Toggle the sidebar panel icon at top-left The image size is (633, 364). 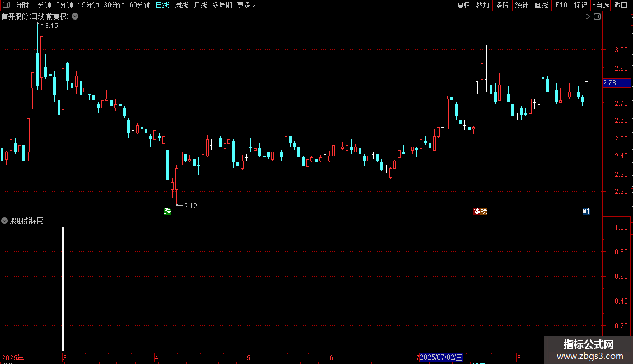click(x=6, y=5)
